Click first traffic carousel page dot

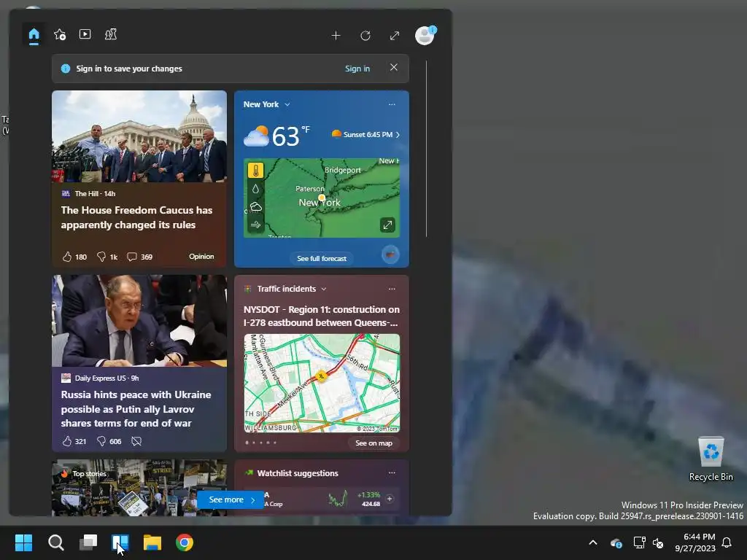coord(247,443)
